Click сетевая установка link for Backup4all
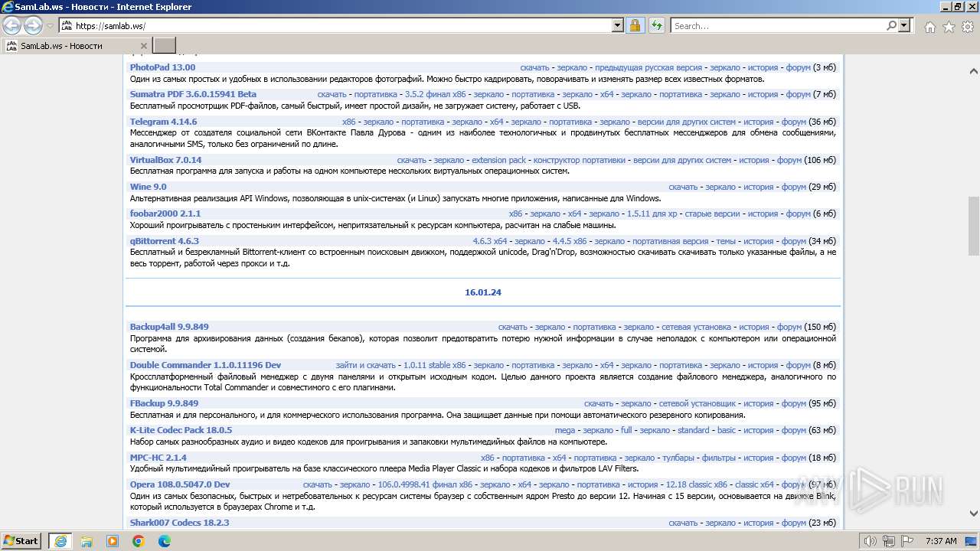 pyautogui.click(x=696, y=327)
